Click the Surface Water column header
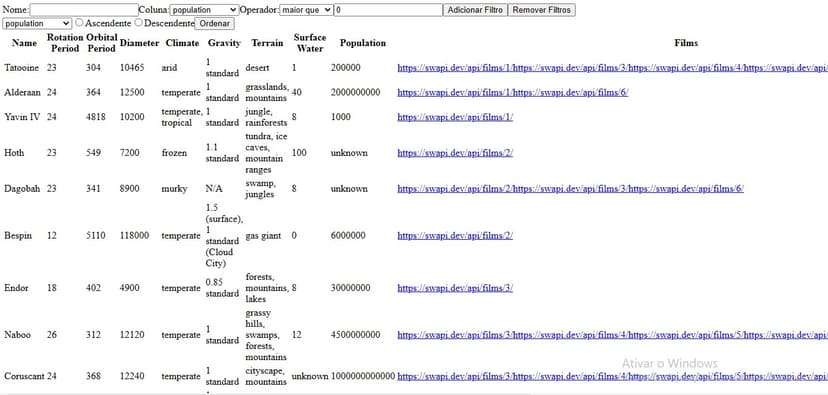Viewport: 828px width, 395px height. 310,43
